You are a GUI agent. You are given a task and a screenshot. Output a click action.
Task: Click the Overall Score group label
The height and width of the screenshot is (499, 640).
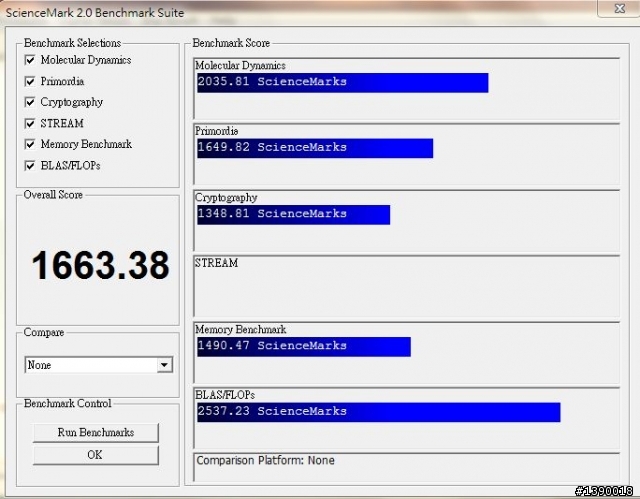53,195
